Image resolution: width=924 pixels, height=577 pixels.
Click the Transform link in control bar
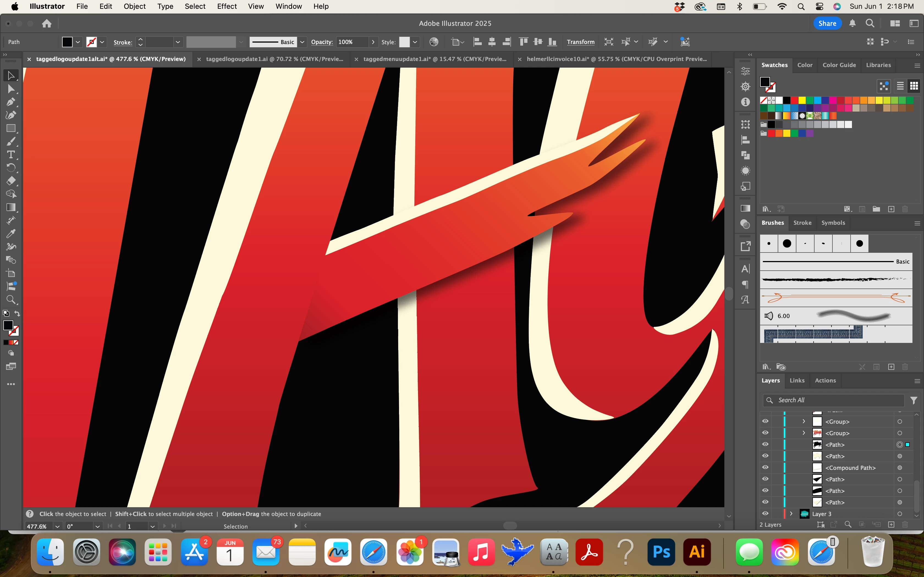pyautogui.click(x=580, y=42)
